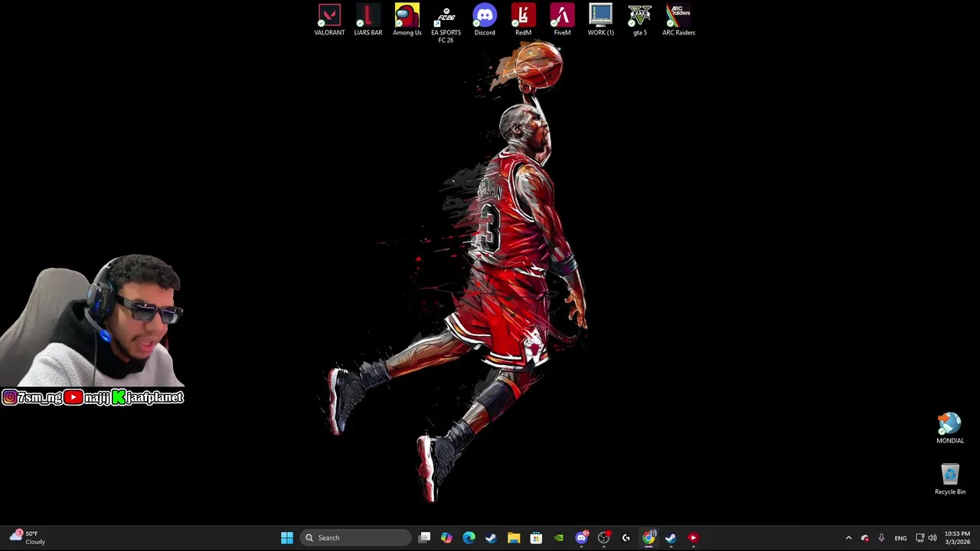
Task: Open Microsoft Store from the taskbar
Action: tap(536, 538)
